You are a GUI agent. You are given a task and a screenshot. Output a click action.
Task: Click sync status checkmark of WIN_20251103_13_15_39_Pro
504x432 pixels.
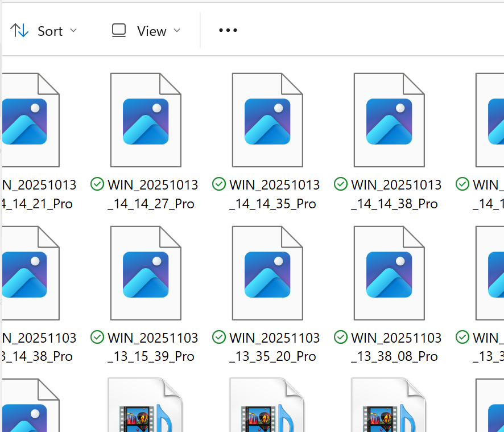(97, 337)
